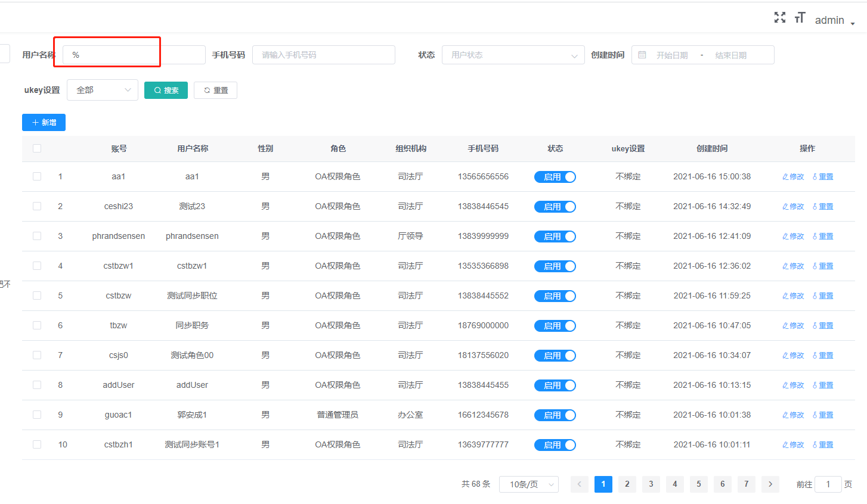867x504 pixels.
Task: Toggle fullscreen mode icon
Action: [x=779, y=18]
